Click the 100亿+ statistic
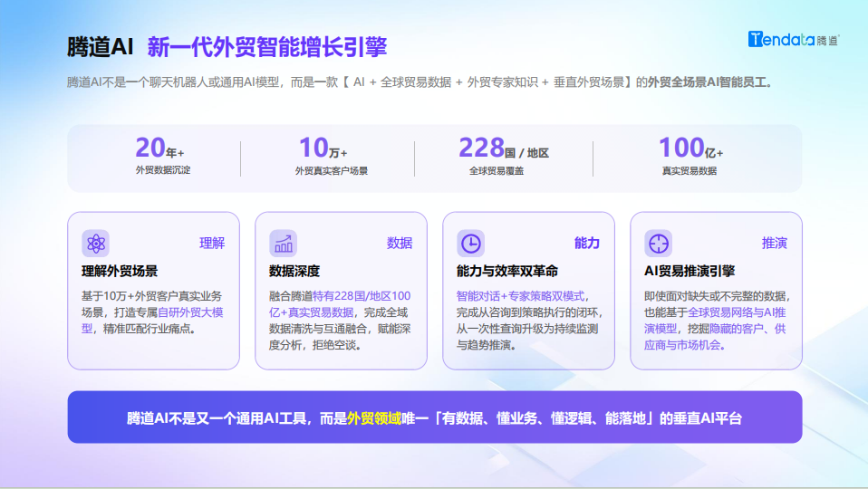Viewport: 868px width, 489px height. (x=690, y=148)
